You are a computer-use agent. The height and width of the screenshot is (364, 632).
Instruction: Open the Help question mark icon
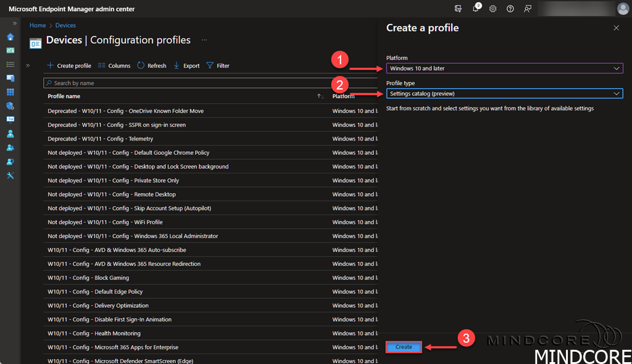tap(510, 9)
